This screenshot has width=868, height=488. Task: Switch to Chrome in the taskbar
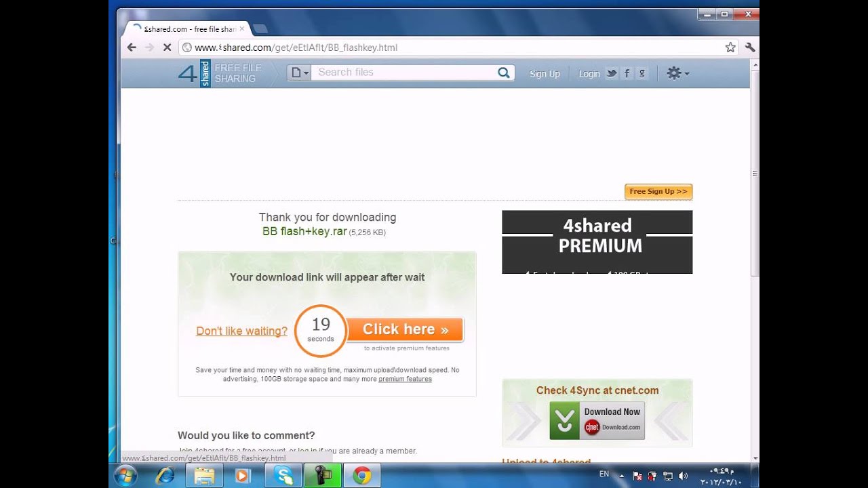pos(362,476)
